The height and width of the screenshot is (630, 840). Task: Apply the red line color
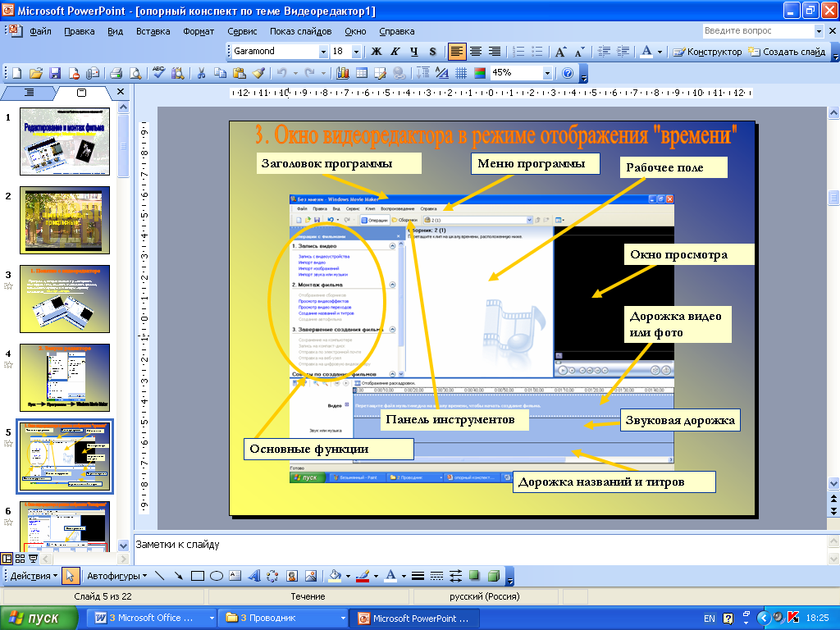tap(363, 576)
